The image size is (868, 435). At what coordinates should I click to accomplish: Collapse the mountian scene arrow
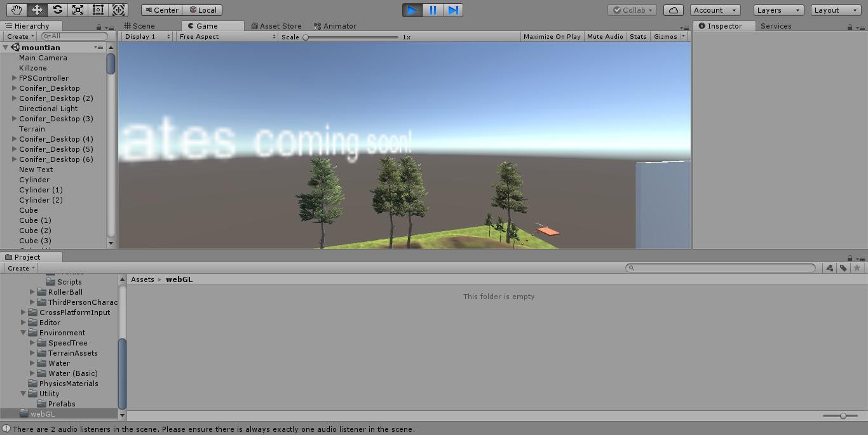[6, 48]
